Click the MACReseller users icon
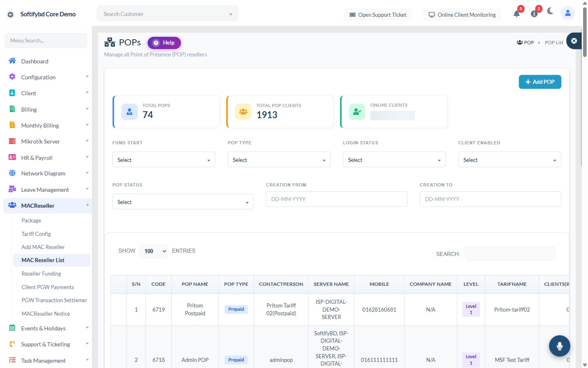 click(x=12, y=205)
